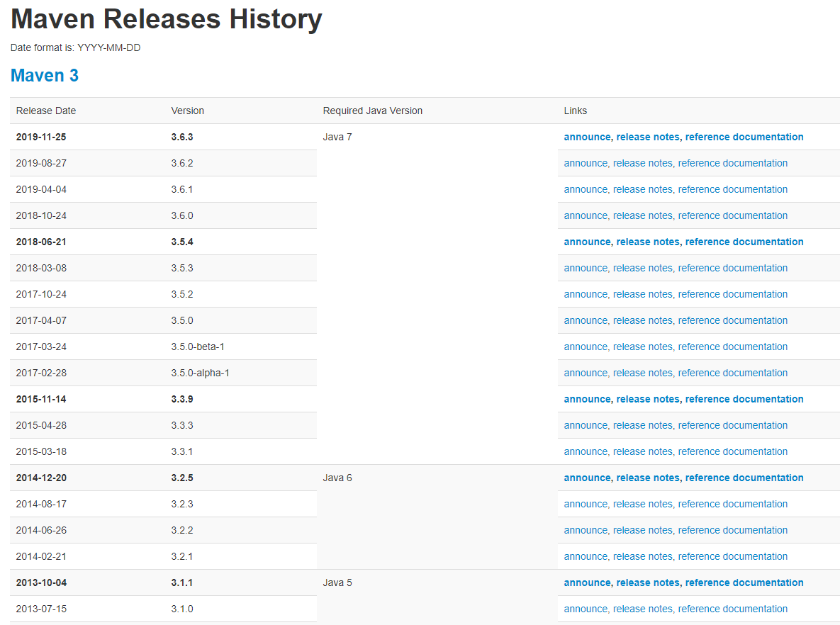Open release notes for version 3.2.1
Screen dimensions: 840x625
tap(643, 557)
